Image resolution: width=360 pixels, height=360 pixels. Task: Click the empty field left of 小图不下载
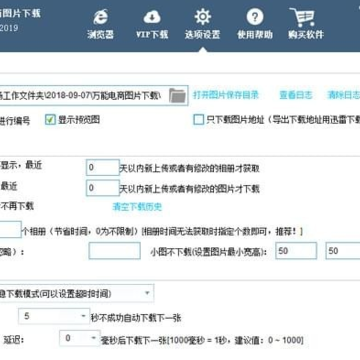coord(114,251)
